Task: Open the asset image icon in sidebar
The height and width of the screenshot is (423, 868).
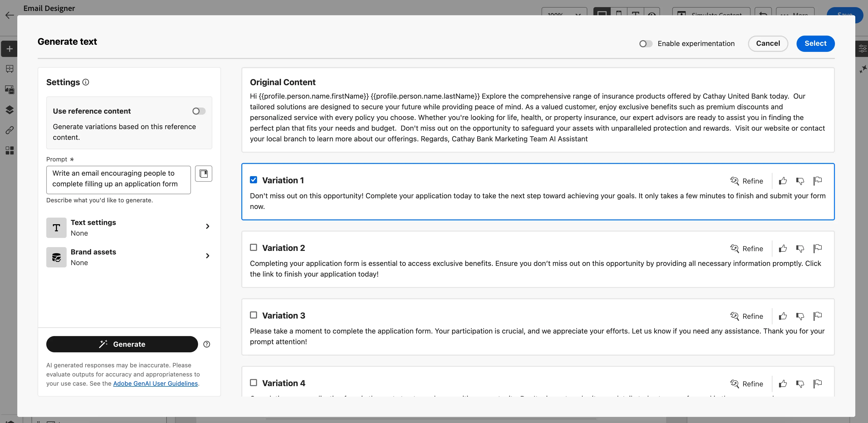Action: click(x=9, y=89)
